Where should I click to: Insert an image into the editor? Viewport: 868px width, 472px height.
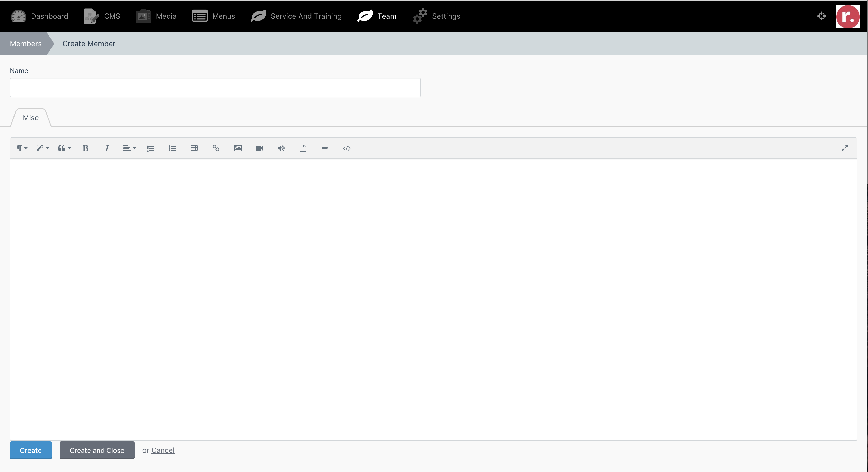(238, 148)
